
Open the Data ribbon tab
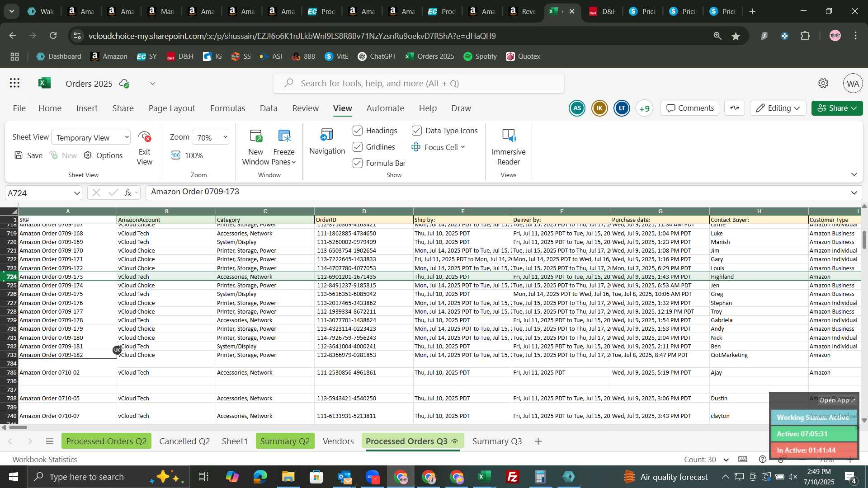point(269,108)
